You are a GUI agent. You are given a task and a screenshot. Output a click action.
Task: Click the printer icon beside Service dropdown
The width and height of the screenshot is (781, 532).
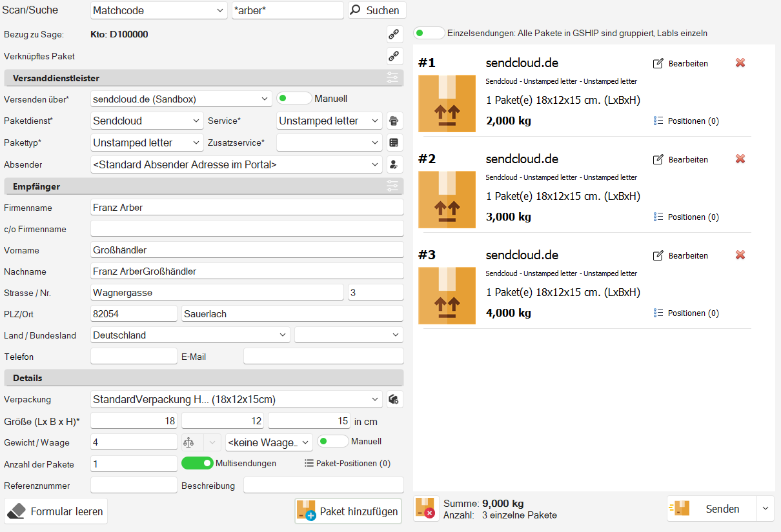click(x=394, y=121)
